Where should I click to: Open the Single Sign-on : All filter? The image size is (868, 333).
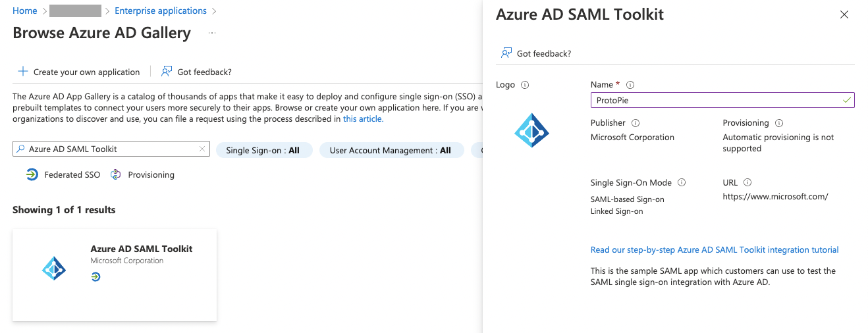tap(263, 151)
